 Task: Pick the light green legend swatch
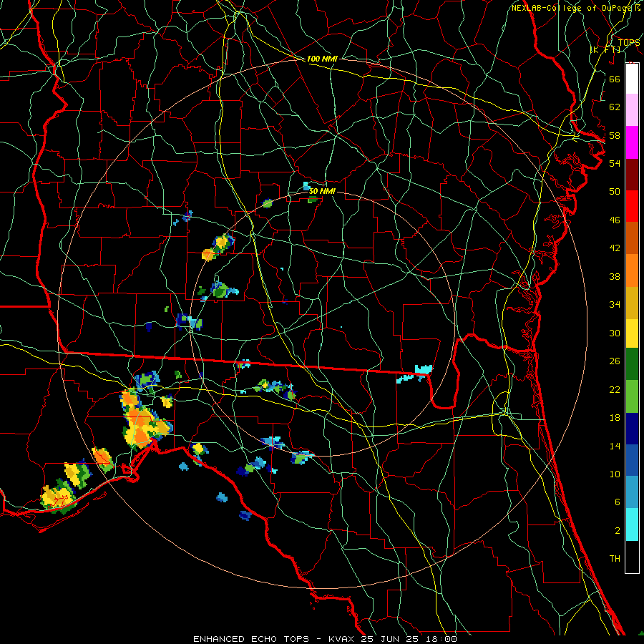(632, 396)
